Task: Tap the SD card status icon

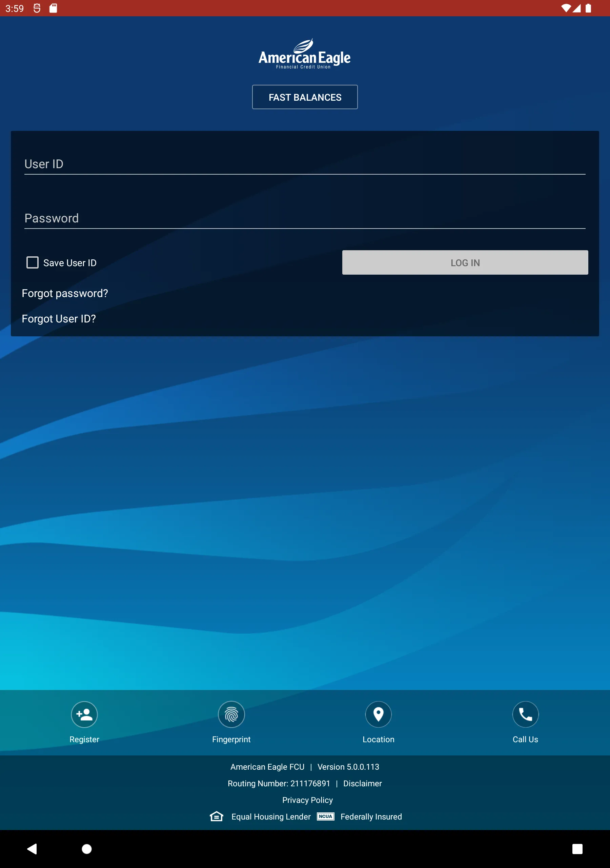Action: pos(53,8)
